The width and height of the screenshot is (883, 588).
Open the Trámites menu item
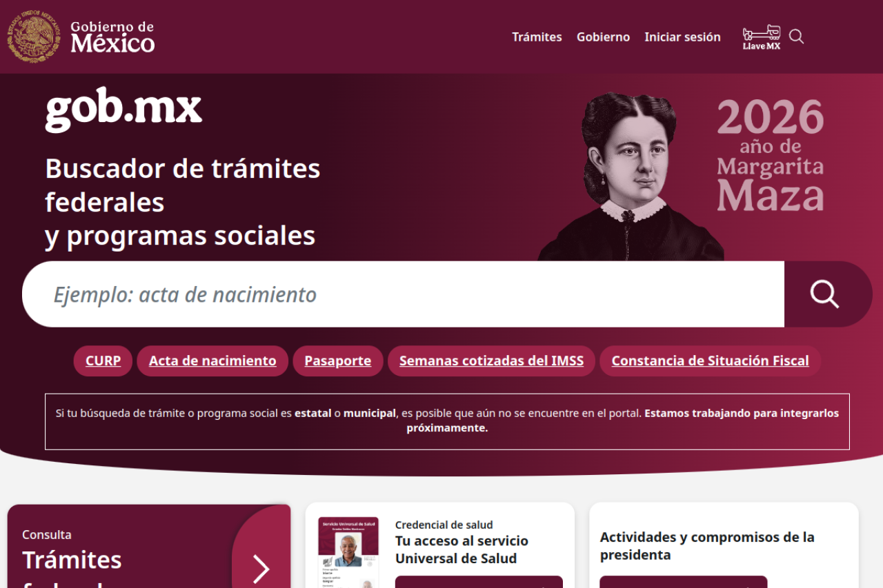click(x=537, y=37)
